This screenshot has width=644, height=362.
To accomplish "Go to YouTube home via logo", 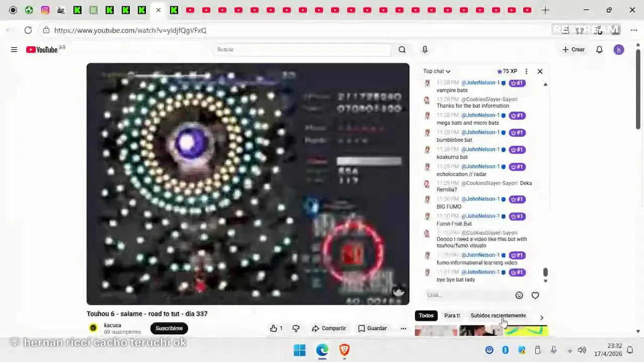I will click(42, 49).
